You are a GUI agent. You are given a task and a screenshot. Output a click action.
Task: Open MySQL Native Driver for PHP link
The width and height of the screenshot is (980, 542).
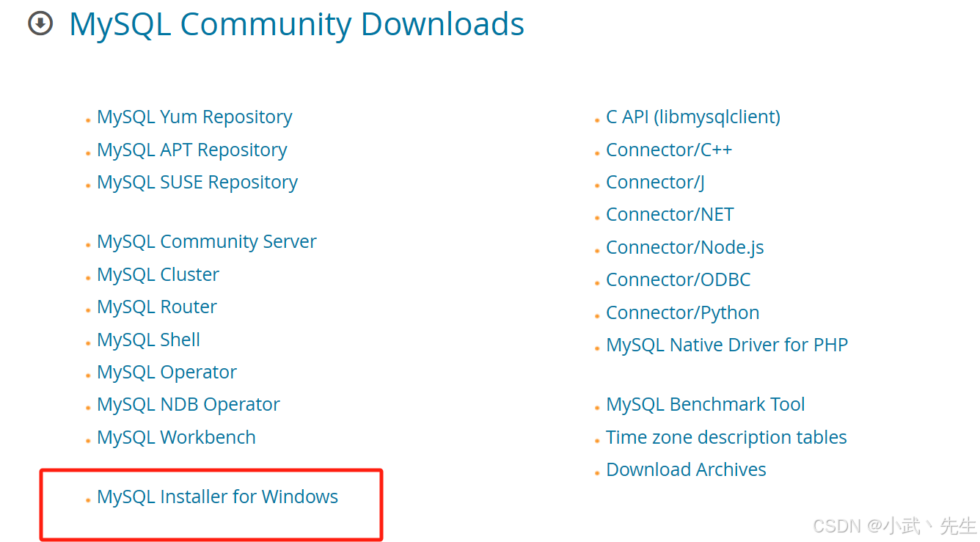[727, 345]
